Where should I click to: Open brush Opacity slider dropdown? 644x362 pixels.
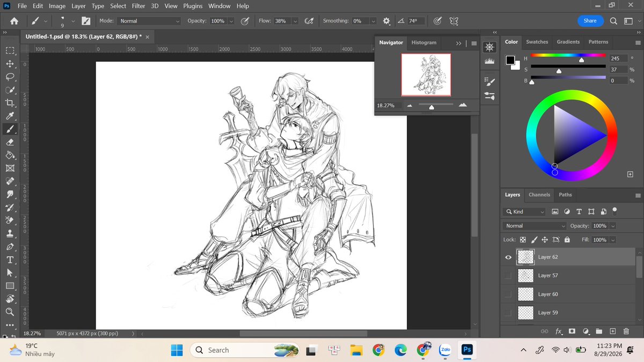tap(231, 21)
